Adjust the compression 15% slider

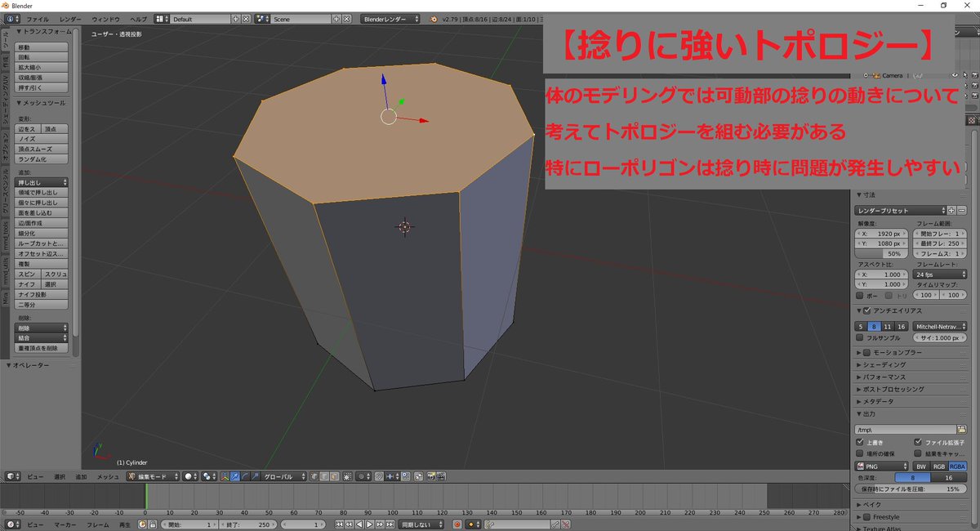[911, 489]
